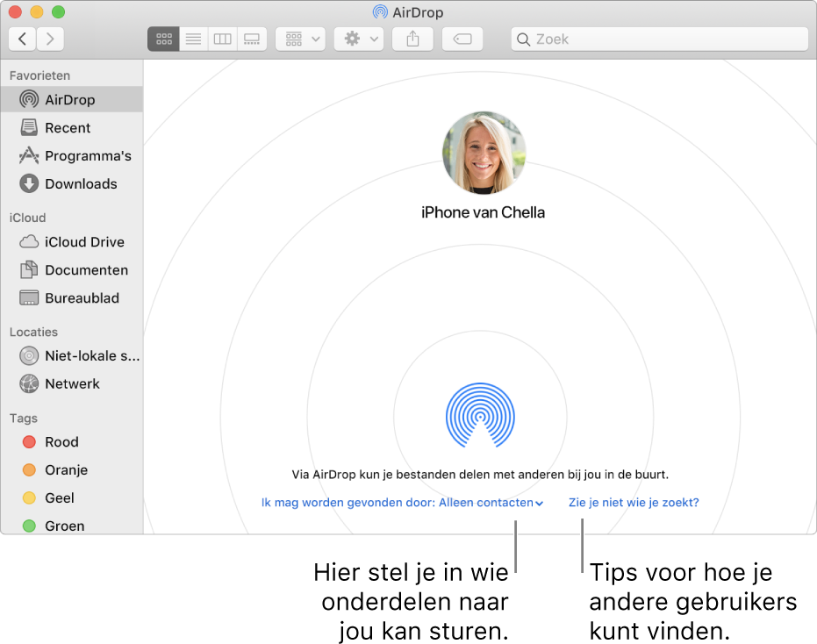This screenshot has width=817, height=644.
Task: Click the iPhone van Chella label
Action: [483, 212]
